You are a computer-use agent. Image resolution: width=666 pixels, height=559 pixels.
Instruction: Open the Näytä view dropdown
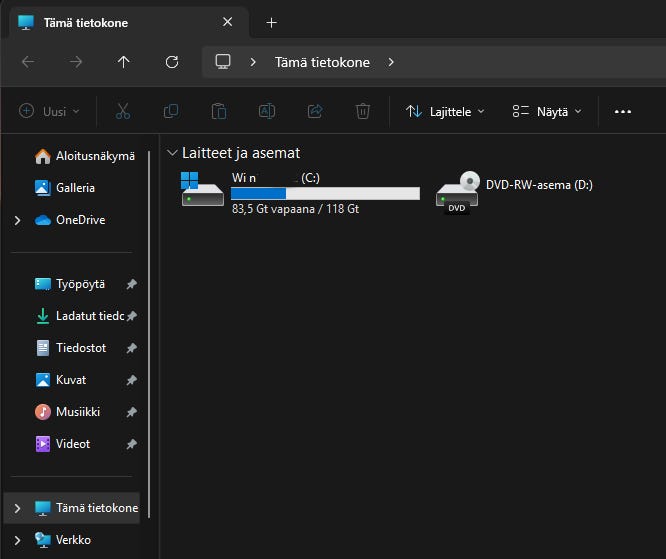point(547,111)
